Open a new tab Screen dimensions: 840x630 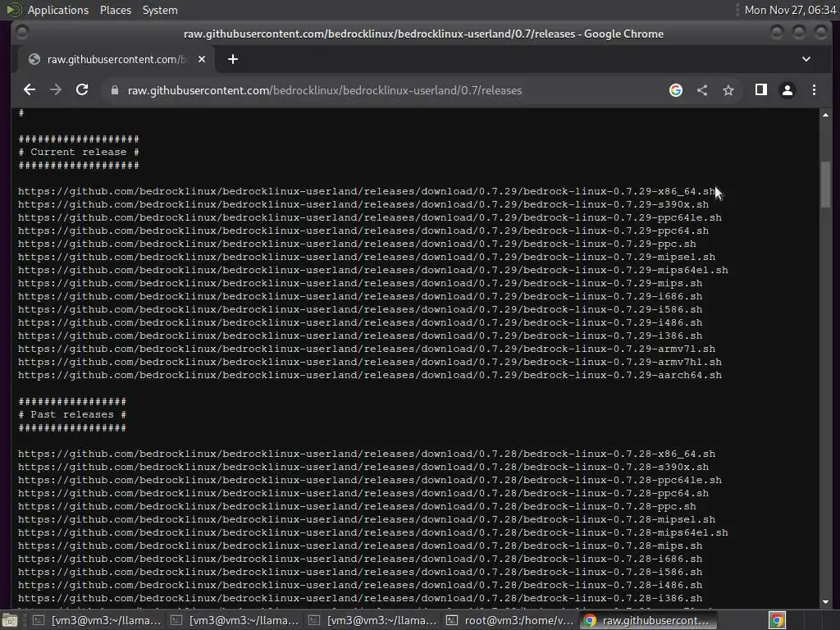(x=232, y=59)
